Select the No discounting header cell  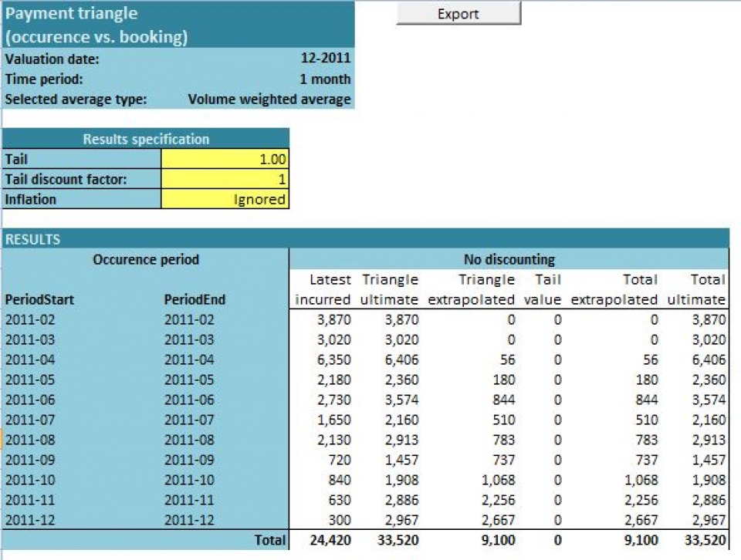tap(509, 259)
